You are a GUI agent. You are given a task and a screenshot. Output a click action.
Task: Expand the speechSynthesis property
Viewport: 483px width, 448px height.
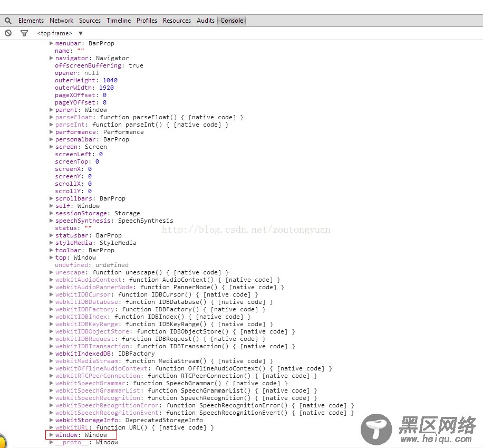(x=51, y=221)
